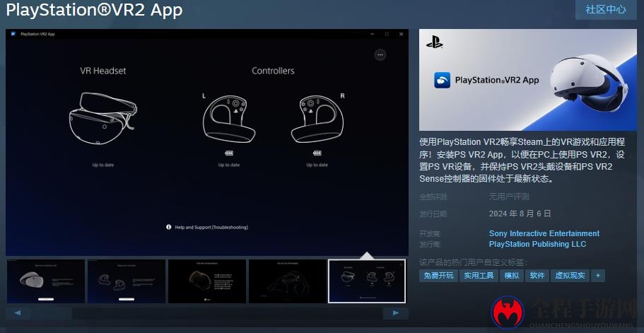Click the plus button to add tag

(x=598, y=276)
